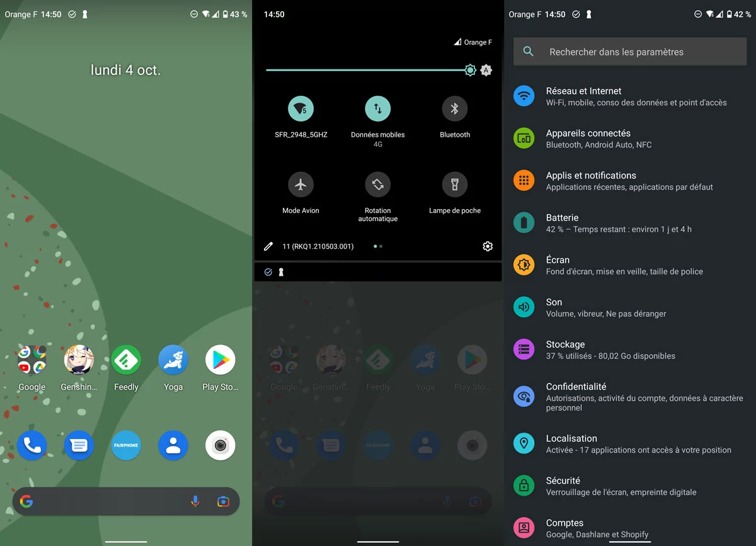Screen dimensions: 756x546
Task: Tap the Sécurité lock icon
Action: [x=524, y=486]
